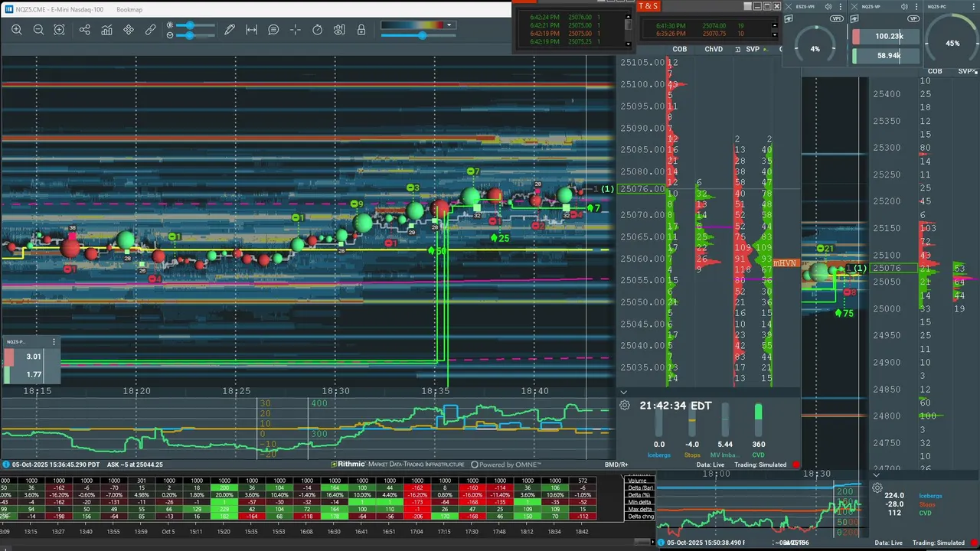Click the diamond-shaped studies icon
The width and height of the screenshot is (980, 551).
coord(129,30)
